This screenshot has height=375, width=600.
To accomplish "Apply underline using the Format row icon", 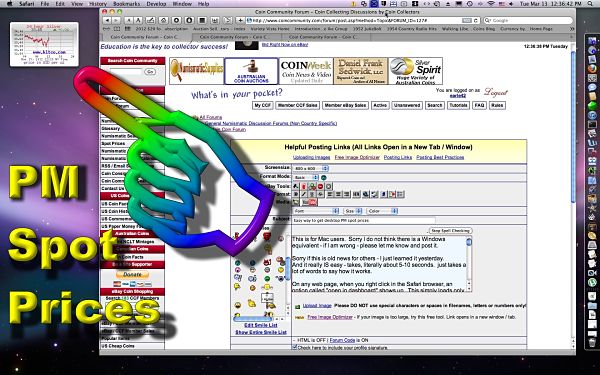I will [312, 194].
